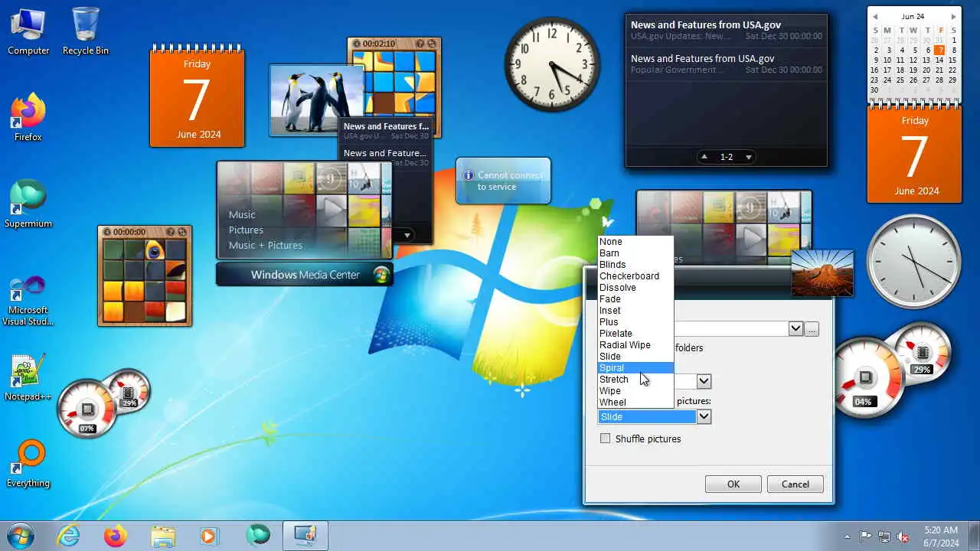Image resolution: width=980 pixels, height=551 pixels.
Task: Click down arrow on the small feed gadget
Action: coord(407,235)
